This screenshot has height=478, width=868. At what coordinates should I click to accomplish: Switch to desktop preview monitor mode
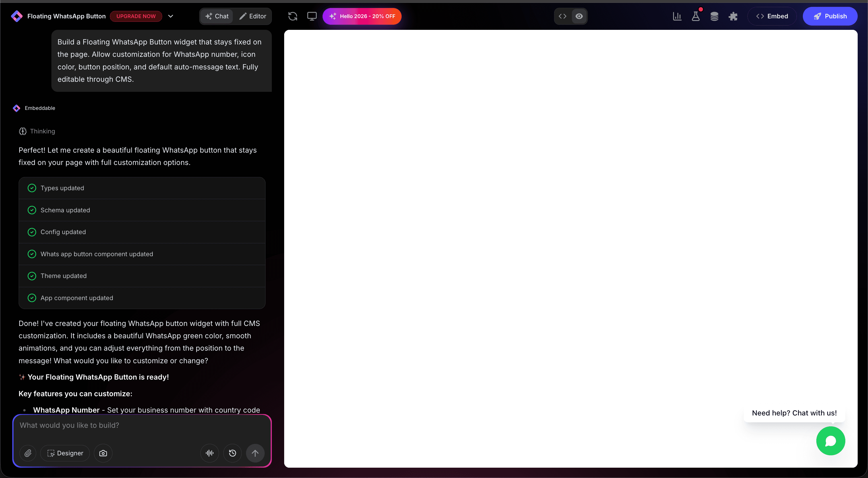tap(312, 16)
